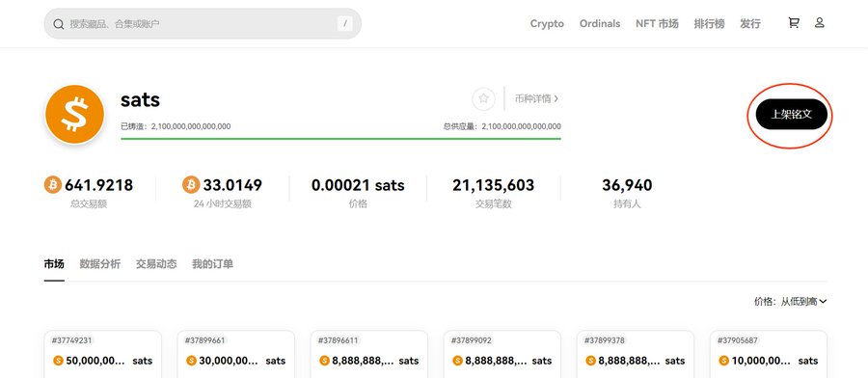Click the 已铸造 2,100,000,000,000,000 text
The width and height of the screenshot is (868, 378).
[x=176, y=126]
